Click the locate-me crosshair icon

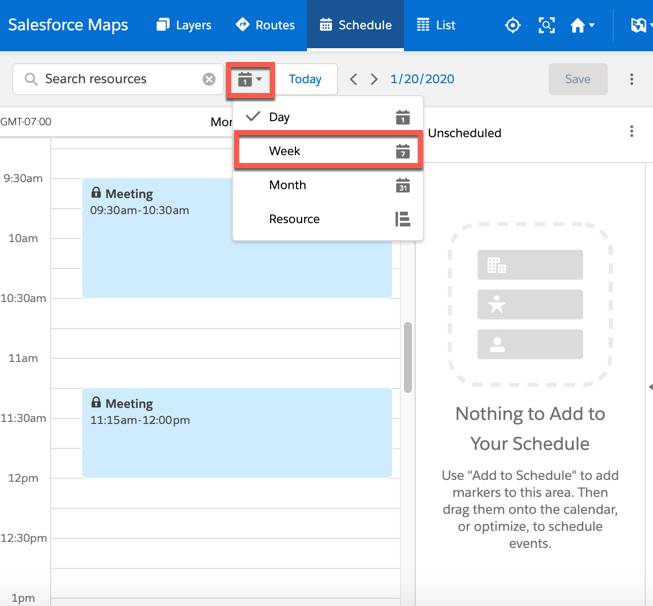(x=513, y=25)
